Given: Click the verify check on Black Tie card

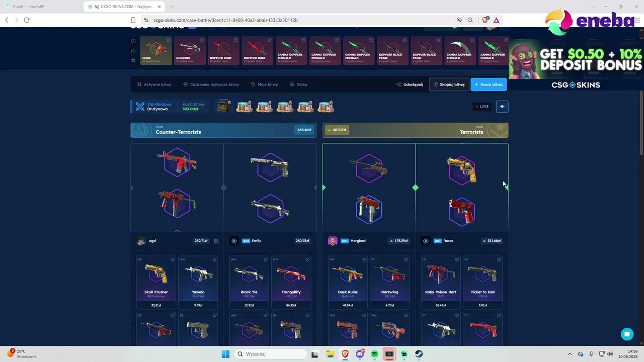Looking at the screenshot, I should (266, 260).
